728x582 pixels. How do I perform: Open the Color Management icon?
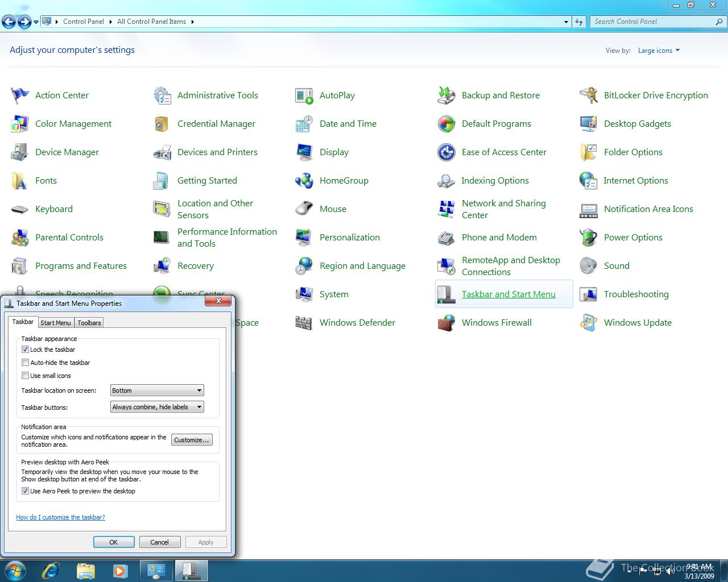[20, 124]
